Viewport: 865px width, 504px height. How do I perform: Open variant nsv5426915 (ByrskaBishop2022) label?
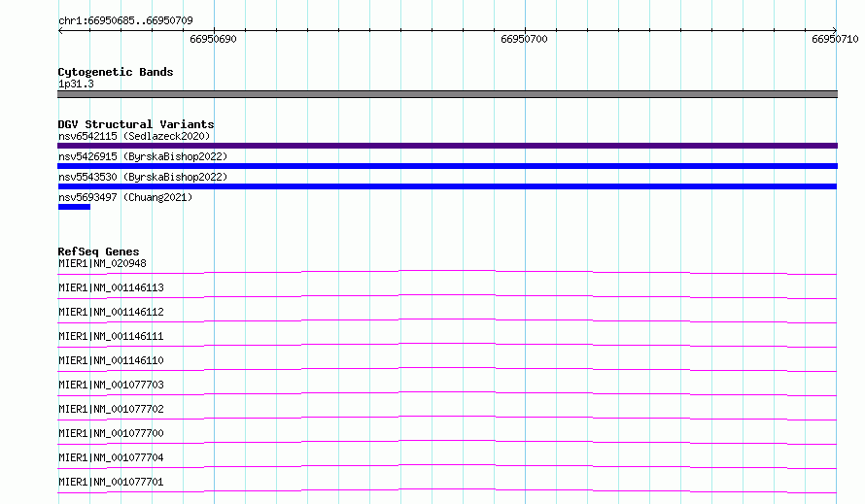point(143,156)
